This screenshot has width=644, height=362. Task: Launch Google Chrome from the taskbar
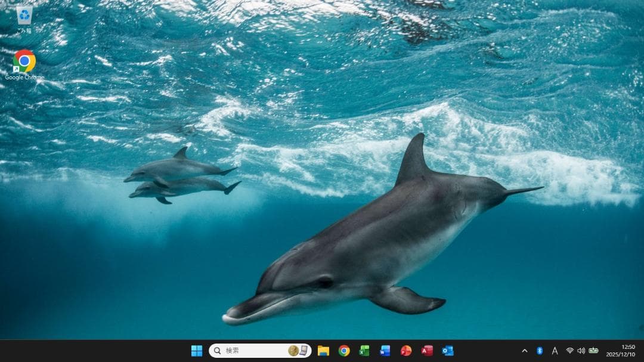pyautogui.click(x=345, y=351)
